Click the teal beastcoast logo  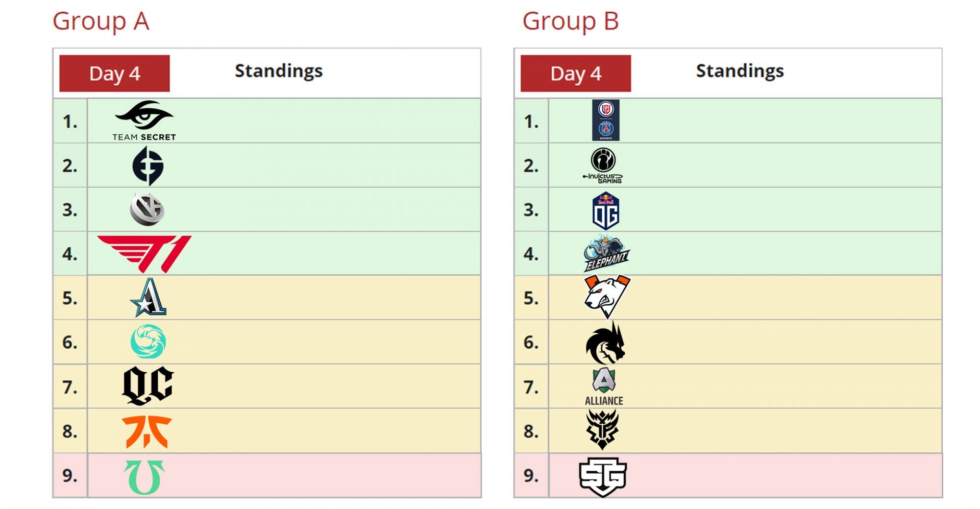pyautogui.click(x=148, y=342)
